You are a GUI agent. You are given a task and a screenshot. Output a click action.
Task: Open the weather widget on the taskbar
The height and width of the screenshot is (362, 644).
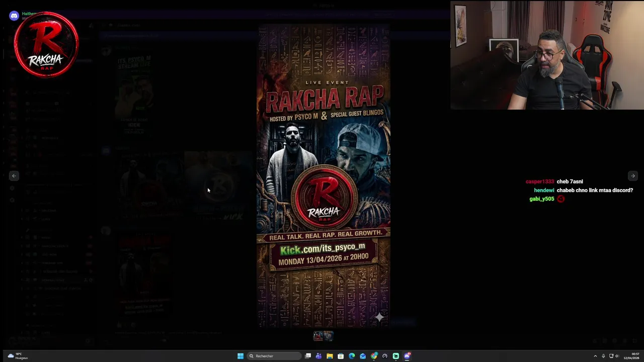click(18, 356)
